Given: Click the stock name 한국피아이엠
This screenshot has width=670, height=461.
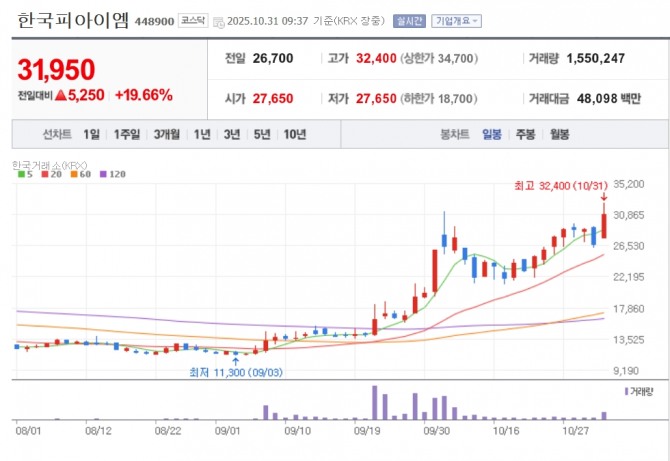Looking at the screenshot, I should 73,20.
